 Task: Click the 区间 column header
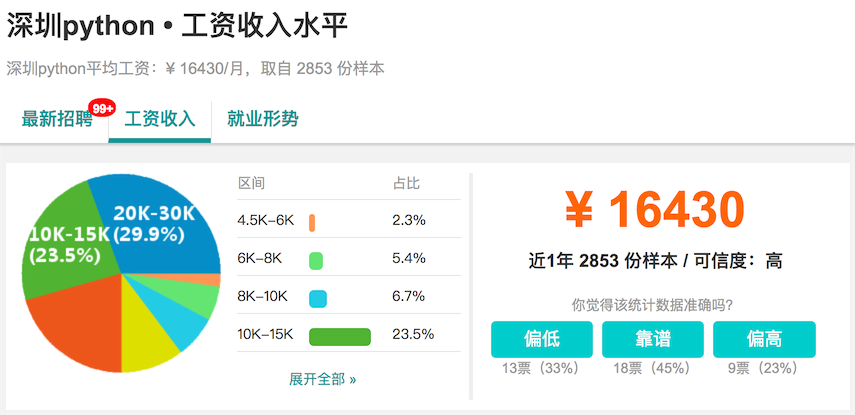[x=250, y=184]
